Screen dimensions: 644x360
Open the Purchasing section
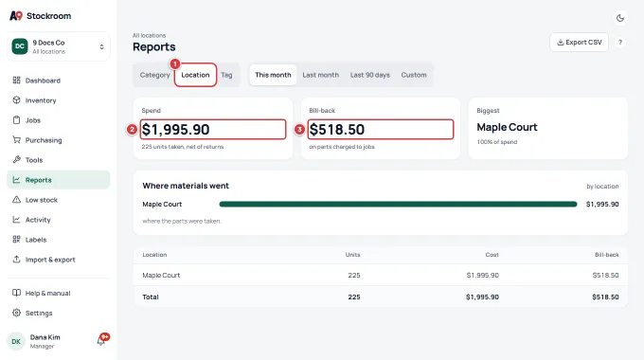click(59, 139)
